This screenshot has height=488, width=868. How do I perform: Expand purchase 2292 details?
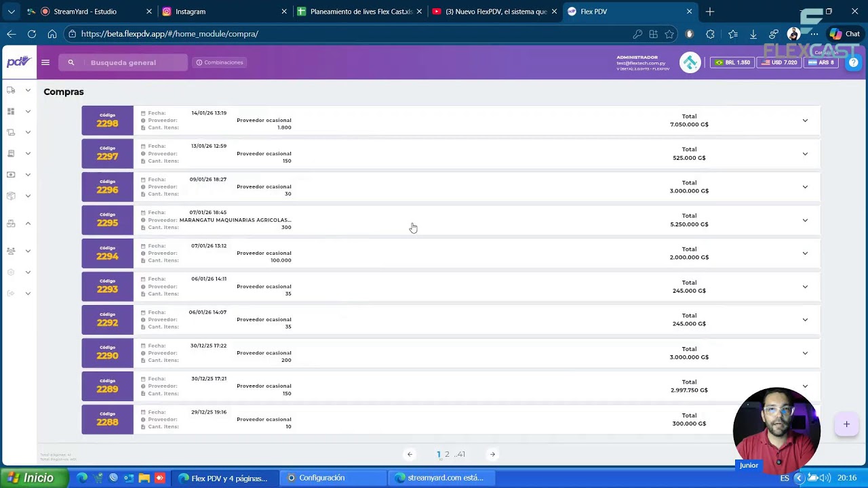(x=805, y=320)
